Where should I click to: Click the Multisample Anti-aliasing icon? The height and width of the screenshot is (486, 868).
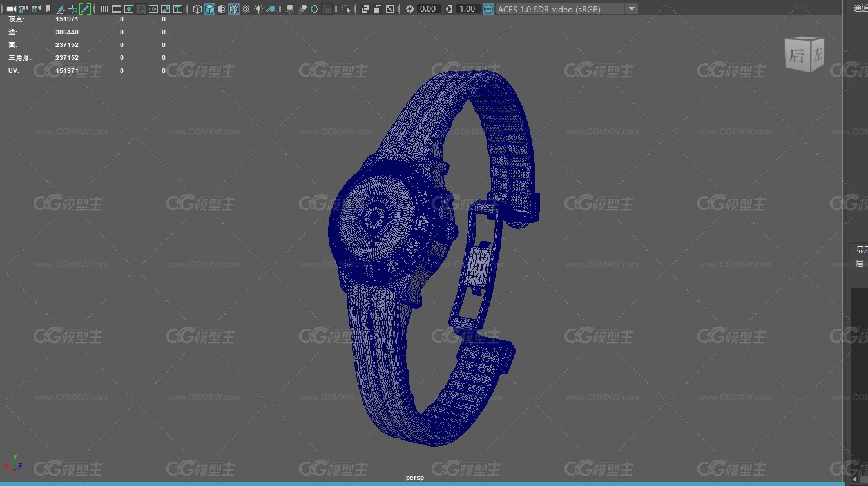(x=314, y=9)
